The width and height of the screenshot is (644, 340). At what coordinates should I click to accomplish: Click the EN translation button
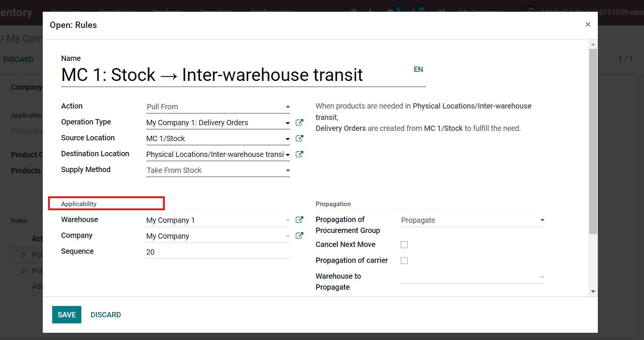(x=418, y=69)
